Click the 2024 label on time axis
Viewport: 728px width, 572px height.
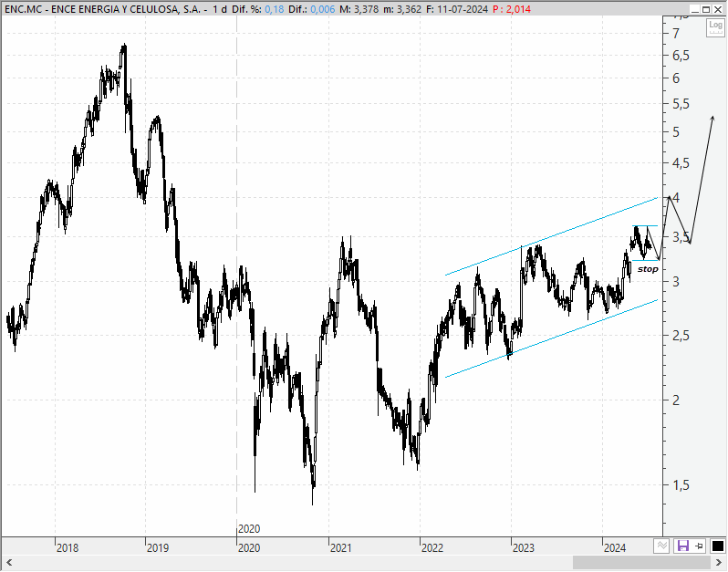pyautogui.click(x=615, y=548)
